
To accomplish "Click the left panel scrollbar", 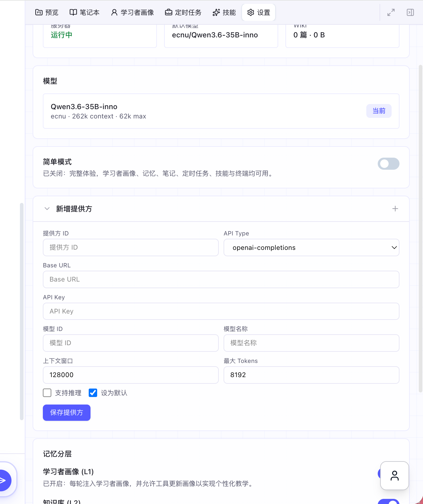I will (x=22, y=311).
